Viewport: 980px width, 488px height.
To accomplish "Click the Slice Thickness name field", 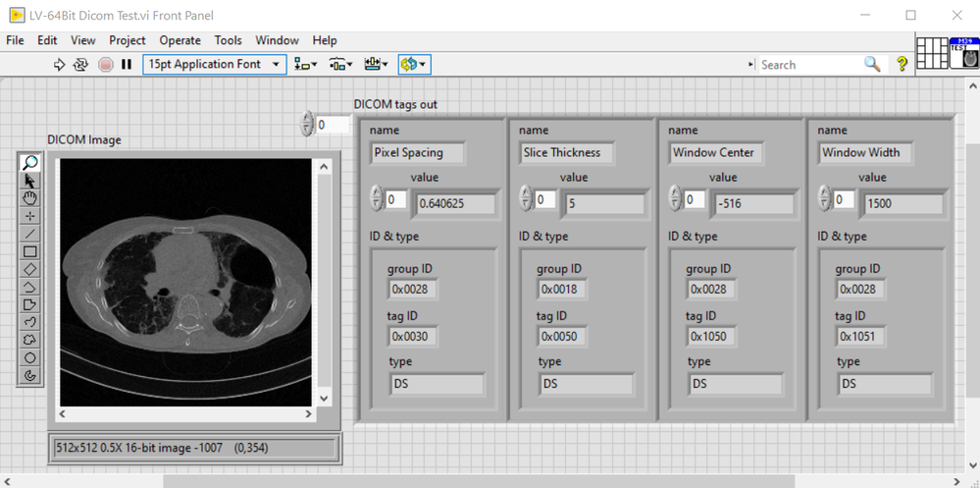I will tap(567, 152).
